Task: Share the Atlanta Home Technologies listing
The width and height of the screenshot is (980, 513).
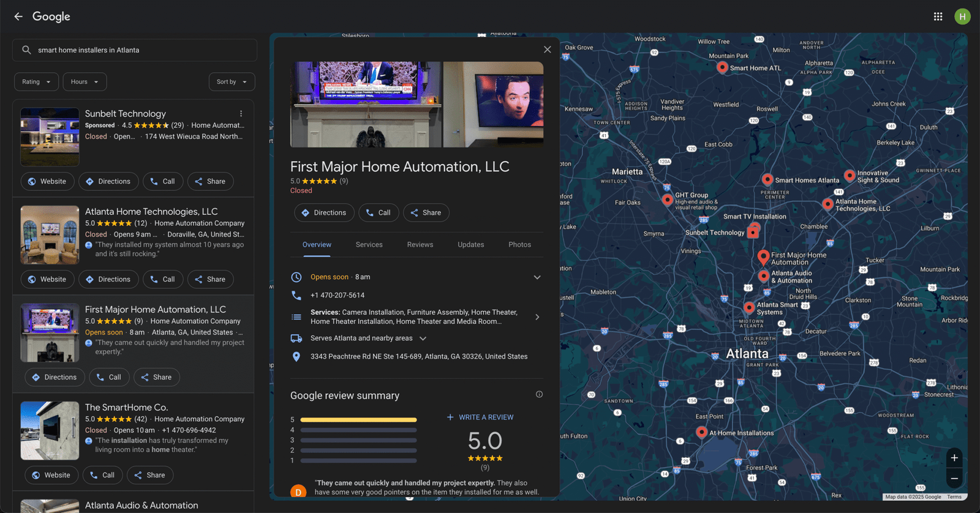Action: coord(210,279)
